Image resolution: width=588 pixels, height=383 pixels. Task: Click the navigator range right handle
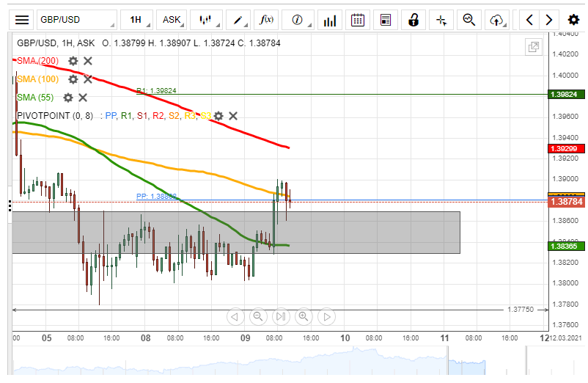[x=526, y=360]
